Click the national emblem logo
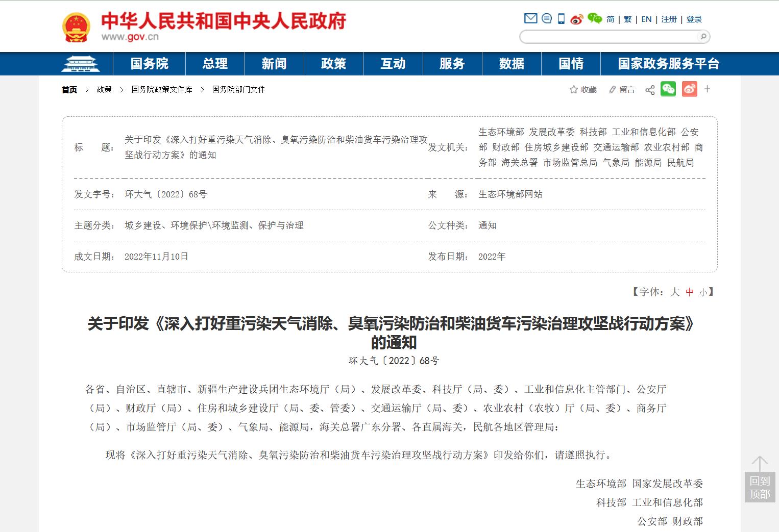Viewport: 779px width, 532px height. pos(76,28)
